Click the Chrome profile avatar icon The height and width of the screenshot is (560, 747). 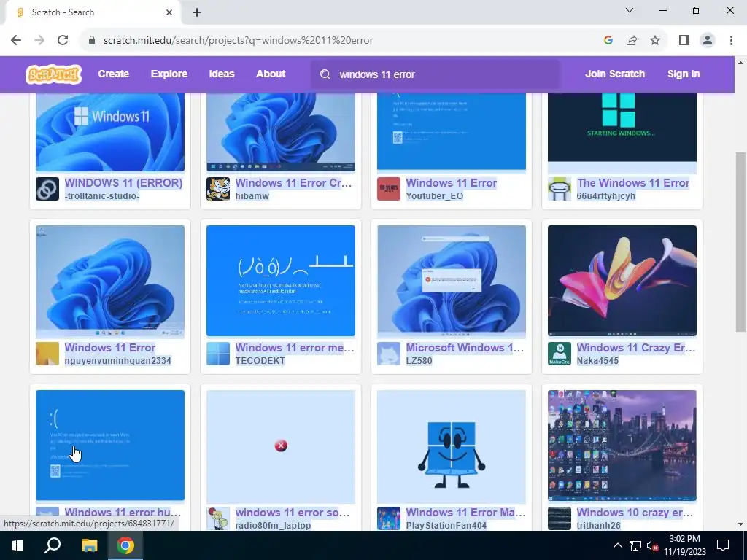(x=708, y=41)
